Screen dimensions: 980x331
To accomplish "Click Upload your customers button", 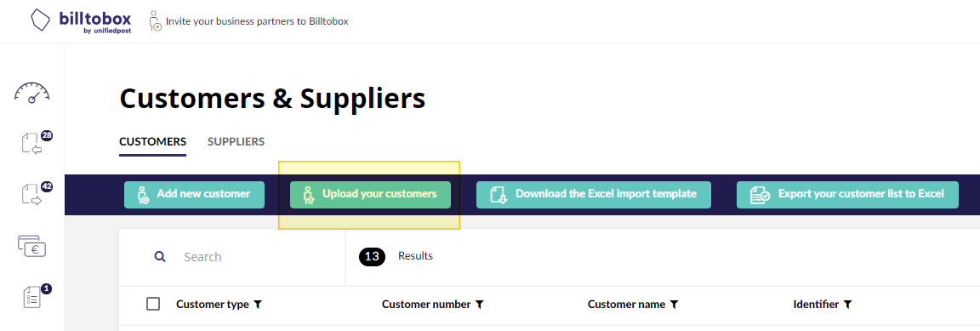I will 370,195.
